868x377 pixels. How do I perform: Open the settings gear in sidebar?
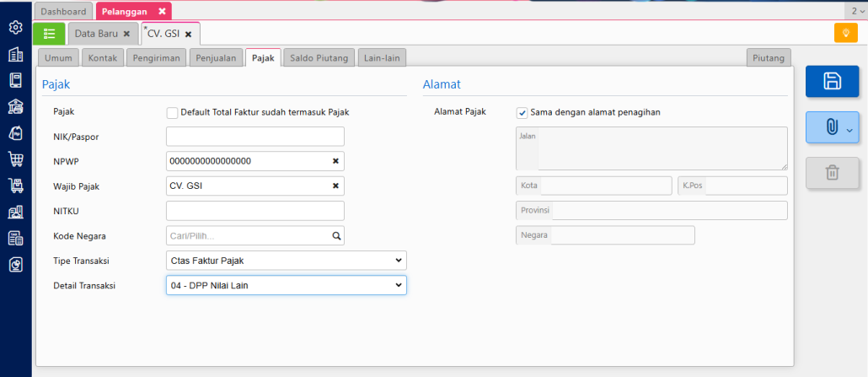15,29
